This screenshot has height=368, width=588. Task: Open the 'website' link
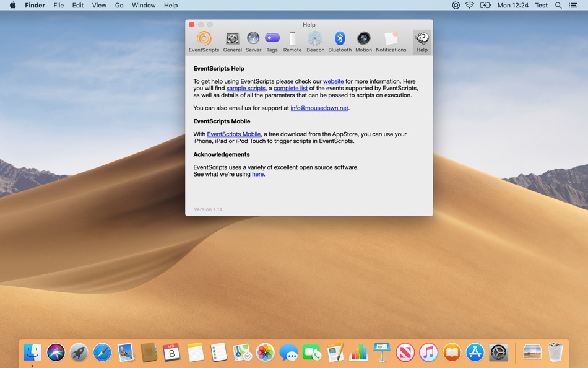click(334, 81)
